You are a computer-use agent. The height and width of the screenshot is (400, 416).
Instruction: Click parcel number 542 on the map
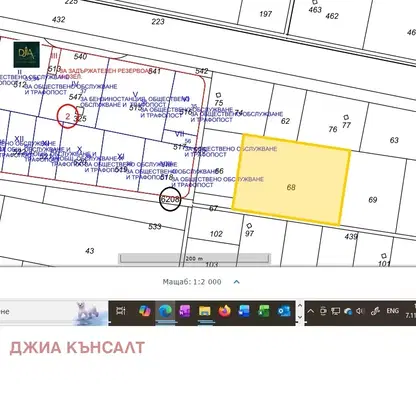pos(202,71)
